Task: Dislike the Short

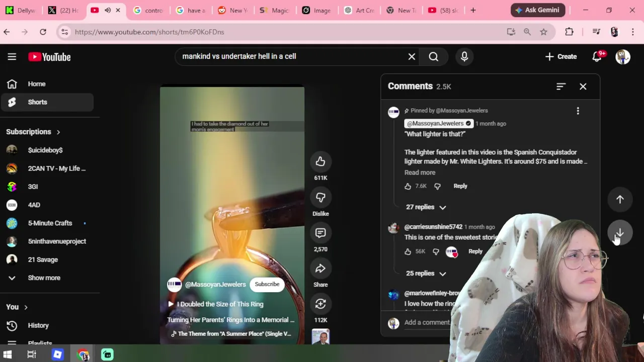Action: tap(320, 198)
